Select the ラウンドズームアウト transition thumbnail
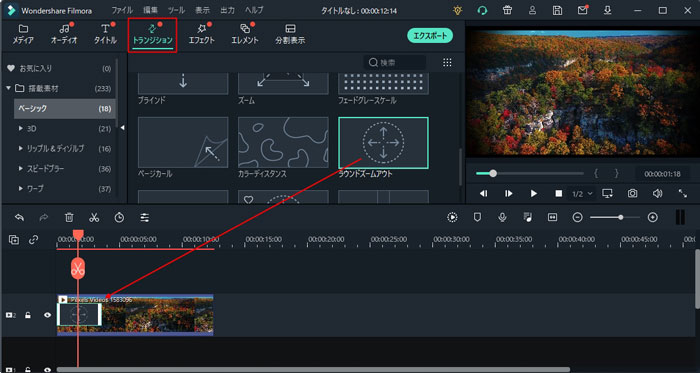This screenshot has width=700, height=373. (x=383, y=143)
